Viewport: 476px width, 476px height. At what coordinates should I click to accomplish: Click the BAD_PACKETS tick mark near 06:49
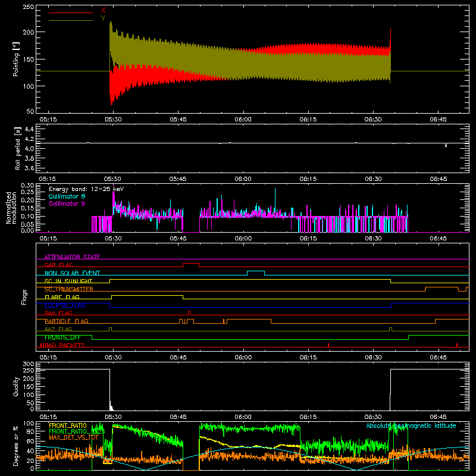[x=457, y=345]
